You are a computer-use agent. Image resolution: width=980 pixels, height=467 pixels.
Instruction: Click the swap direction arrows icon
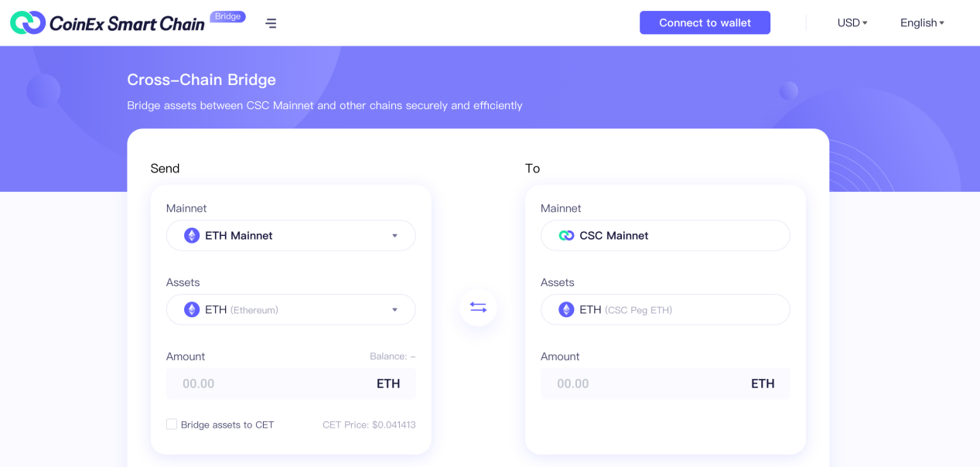478,308
